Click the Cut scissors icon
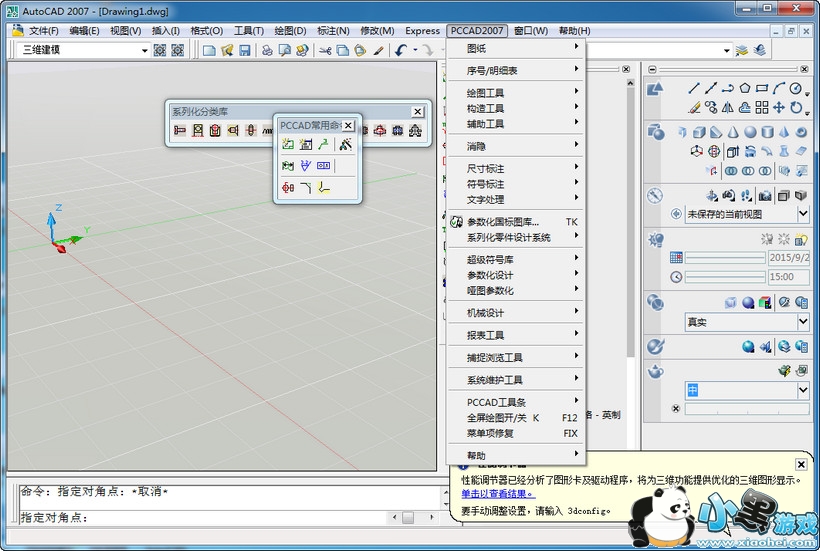Screen dimensions: 820x551 coord(325,50)
